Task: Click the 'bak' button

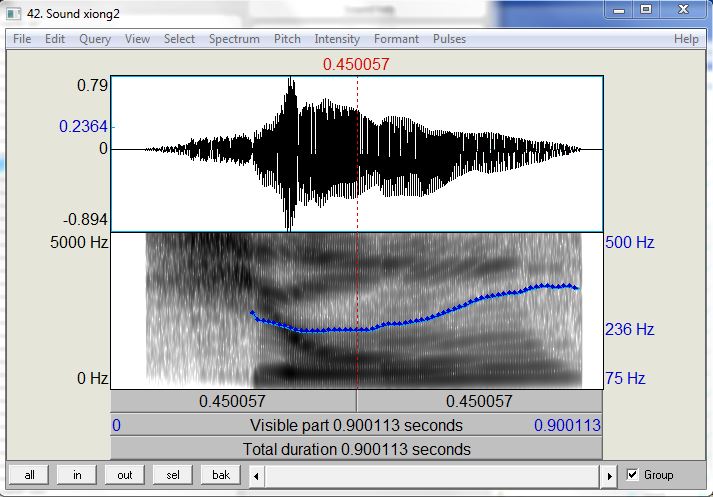Action: pyautogui.click(x=221, y=475)
